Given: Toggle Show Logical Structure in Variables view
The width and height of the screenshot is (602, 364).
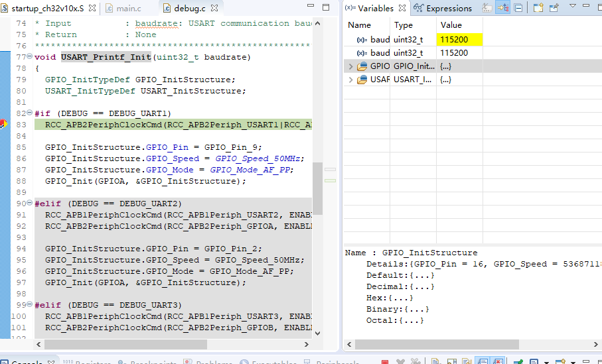Looking at the screenshot, I should click(502, 8).
